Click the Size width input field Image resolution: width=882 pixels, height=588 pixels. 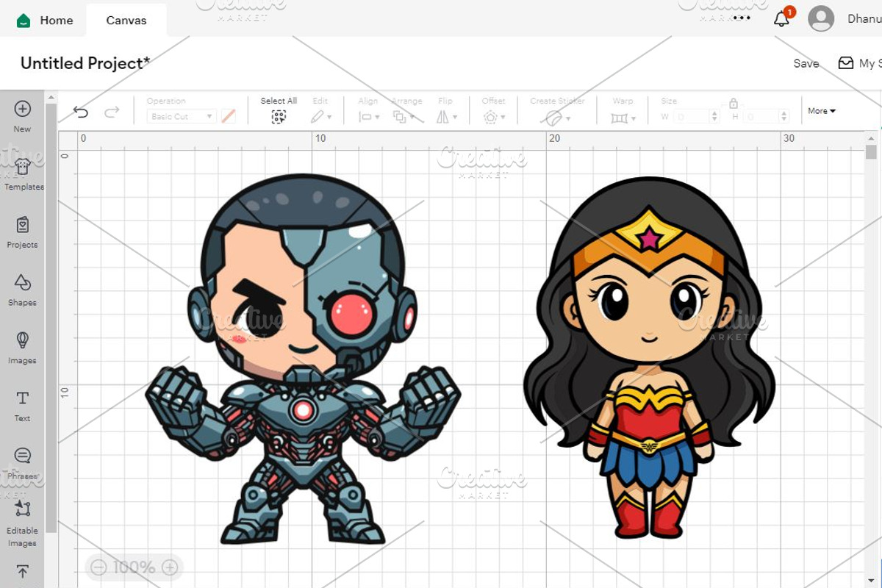(690, 116)
